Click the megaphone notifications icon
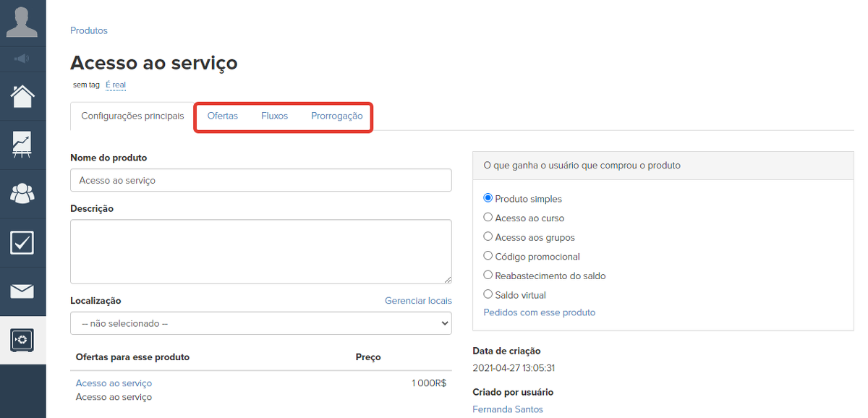Screen dimensions: 868x418 click(x=22, y=59)
